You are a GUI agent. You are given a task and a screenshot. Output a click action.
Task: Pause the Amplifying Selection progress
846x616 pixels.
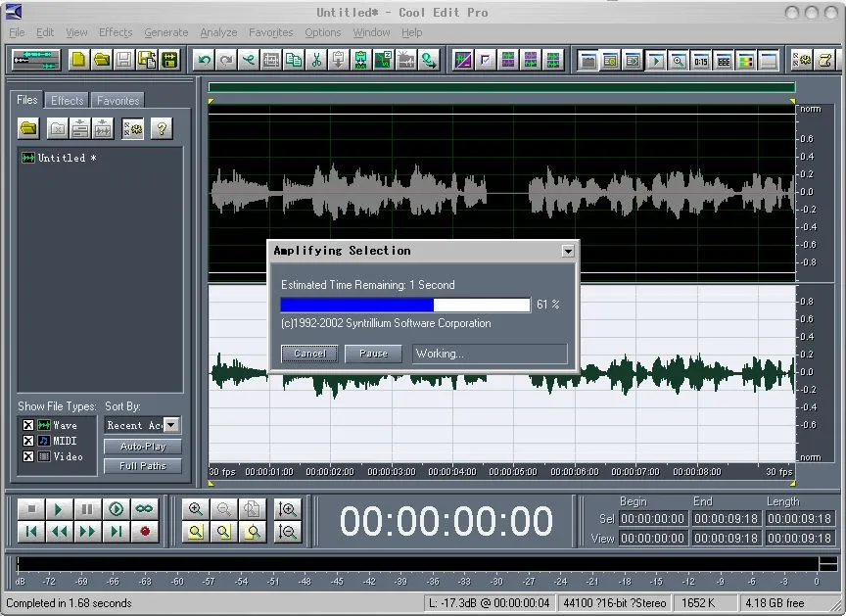click(x=373, y=354)
